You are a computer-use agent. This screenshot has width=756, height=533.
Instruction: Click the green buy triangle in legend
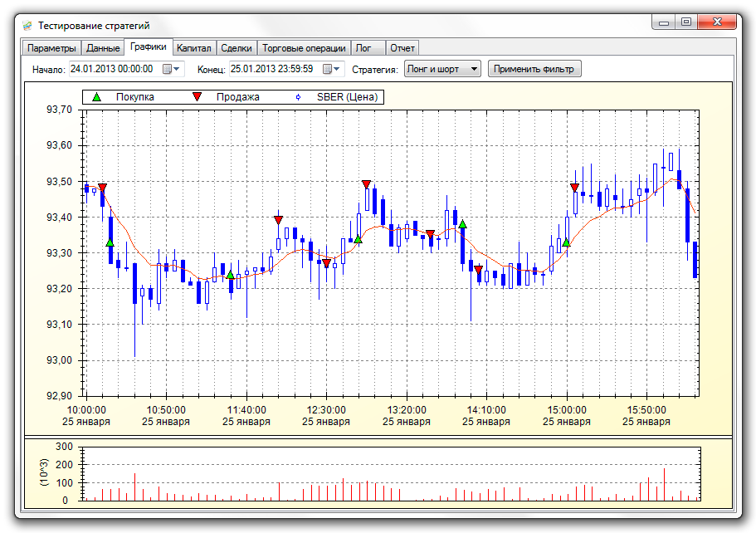tap(97, 97)
